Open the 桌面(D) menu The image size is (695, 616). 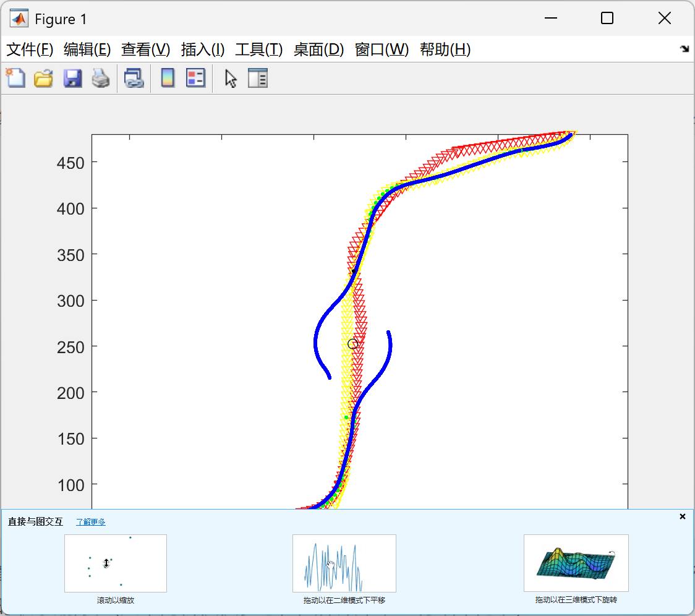[318, 49]
